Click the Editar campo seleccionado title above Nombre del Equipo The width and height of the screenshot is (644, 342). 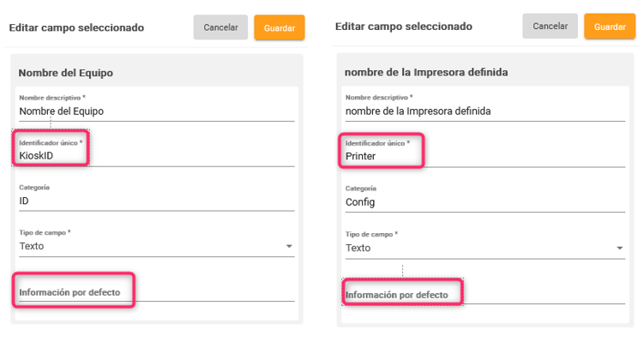tap(76, 28)
